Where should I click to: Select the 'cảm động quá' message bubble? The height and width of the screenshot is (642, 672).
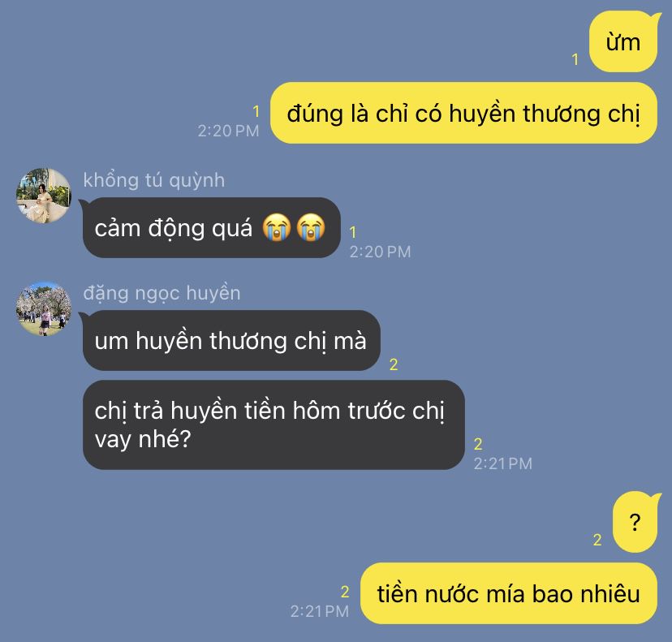click(211, 227)
